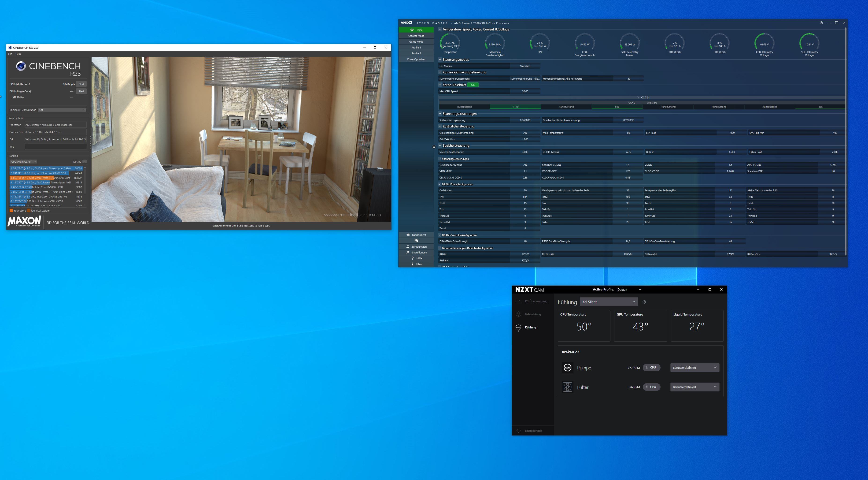This screenshot has height=480, width=868.
Task: Toggle the Kerne-Abschnitt OC switch
Action: [x=473, y=85]
